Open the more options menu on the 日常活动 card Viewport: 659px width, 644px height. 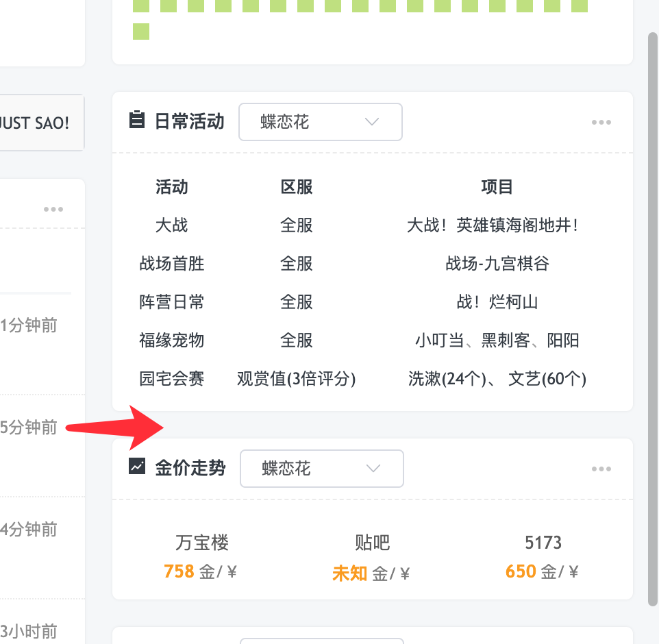pos(601,121)
